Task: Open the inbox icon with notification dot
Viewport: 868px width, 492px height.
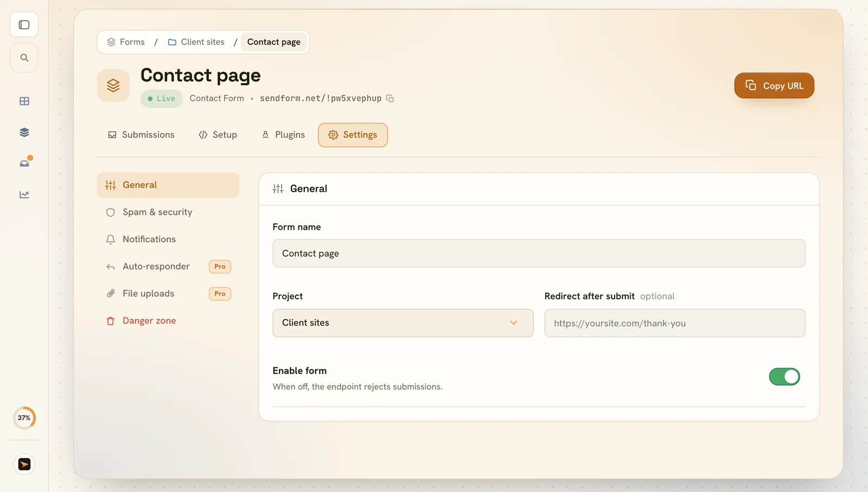Action: coord(24,163)
